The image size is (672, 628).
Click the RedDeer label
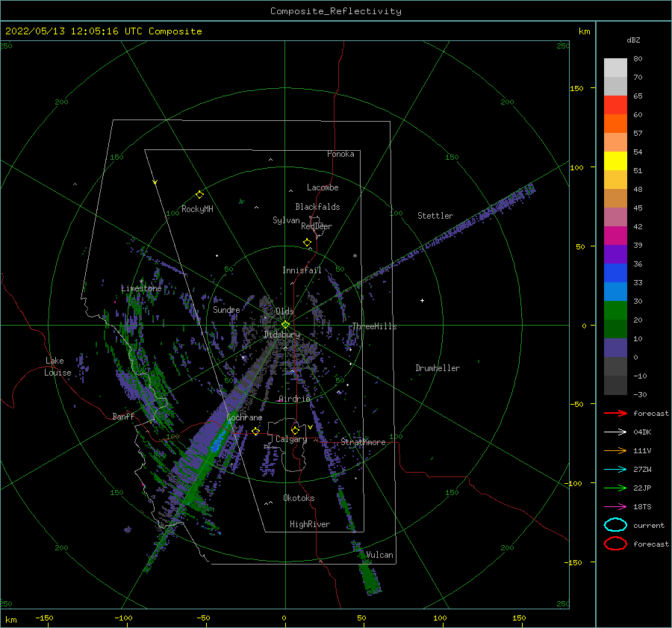317,226
